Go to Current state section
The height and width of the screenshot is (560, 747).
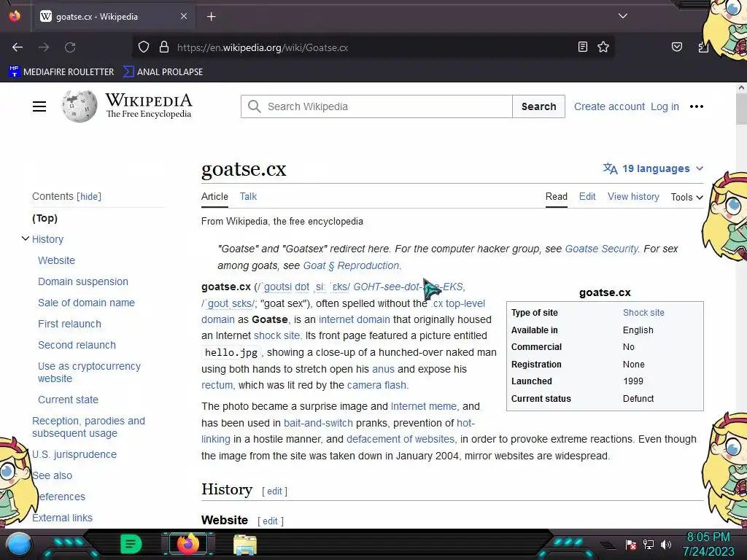coord(68,400)
